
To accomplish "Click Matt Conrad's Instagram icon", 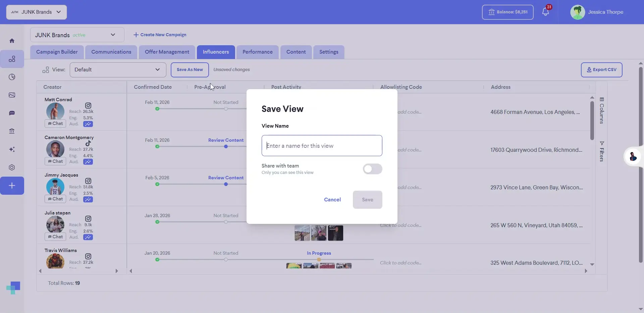I will (x=88, y=106).
